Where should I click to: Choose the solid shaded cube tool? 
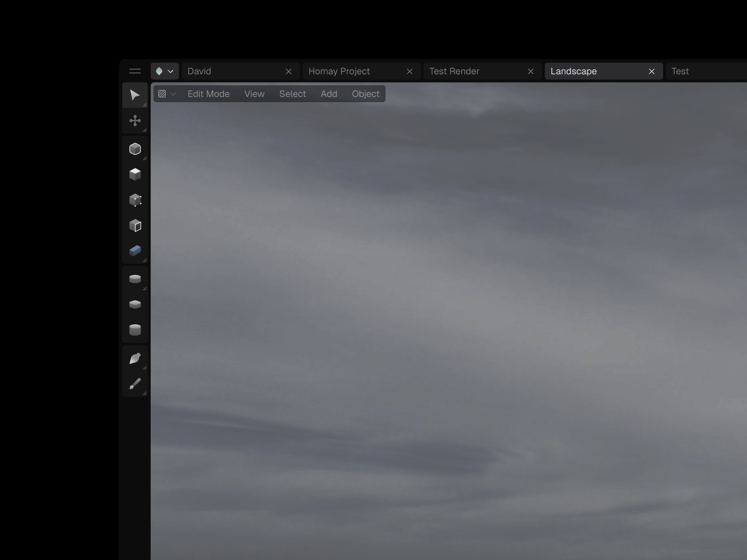tap(135, 175)
